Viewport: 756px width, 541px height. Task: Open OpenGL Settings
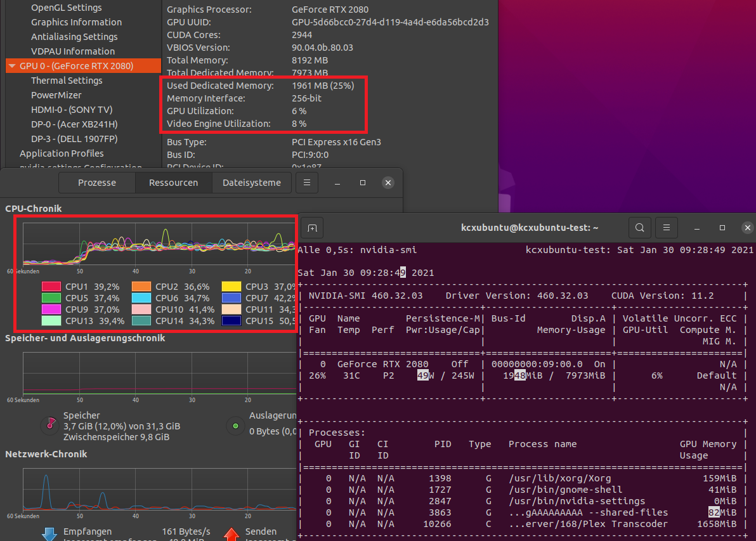click(x=67, y=8)
